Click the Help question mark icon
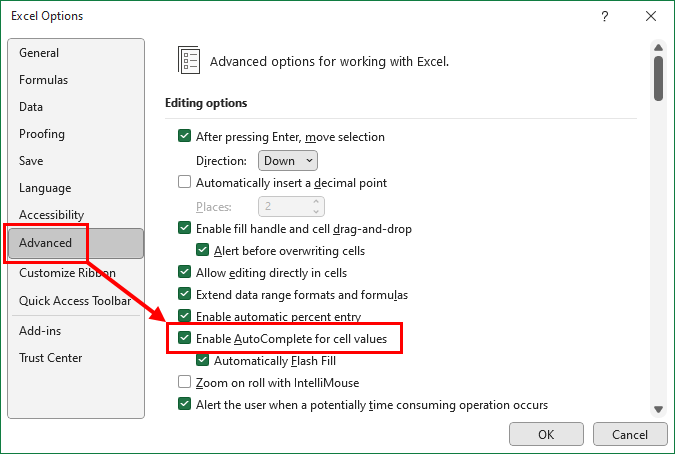 pos(605,16)
